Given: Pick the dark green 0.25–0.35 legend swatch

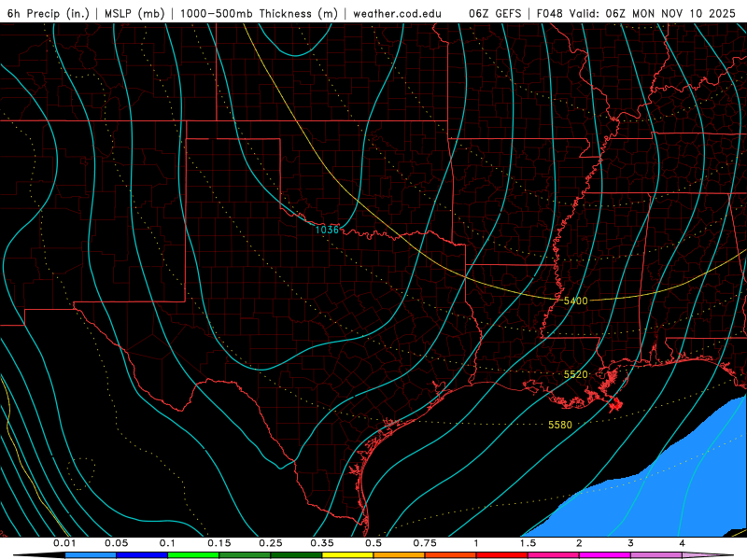Looking at the screenshot, I should [x=296, y=555].
